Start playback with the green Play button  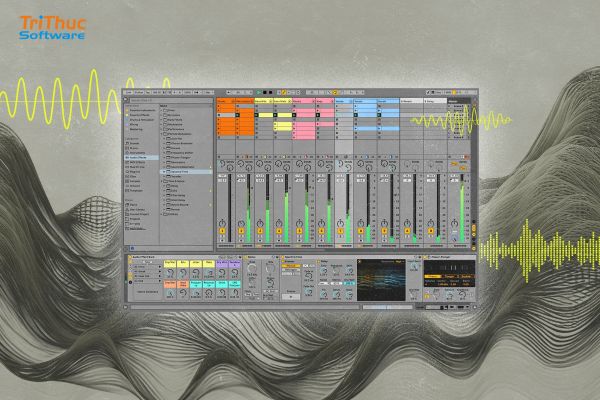click(259, 92)
